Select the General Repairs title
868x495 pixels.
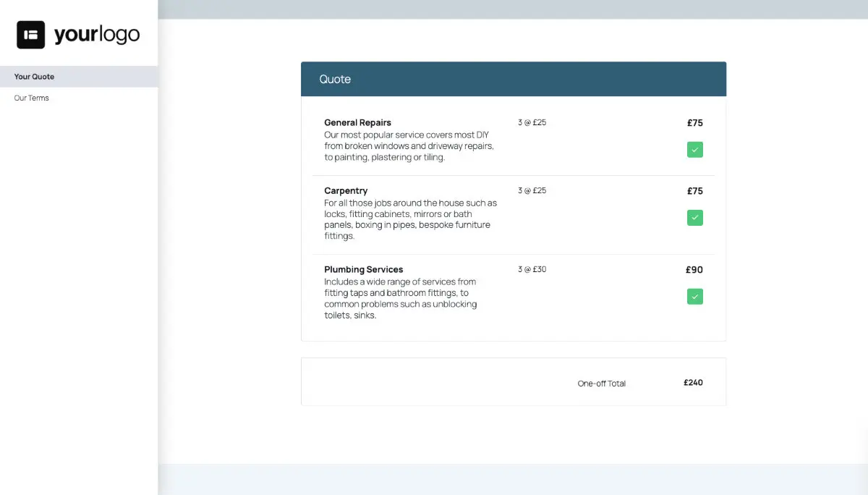click(357, 123)
